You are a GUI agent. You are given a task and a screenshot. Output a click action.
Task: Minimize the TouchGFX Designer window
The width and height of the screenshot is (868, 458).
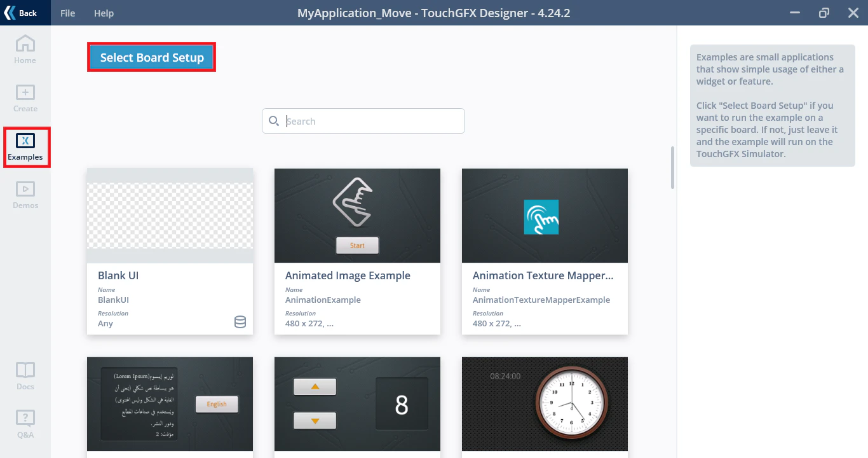click(x=794, y=13)
